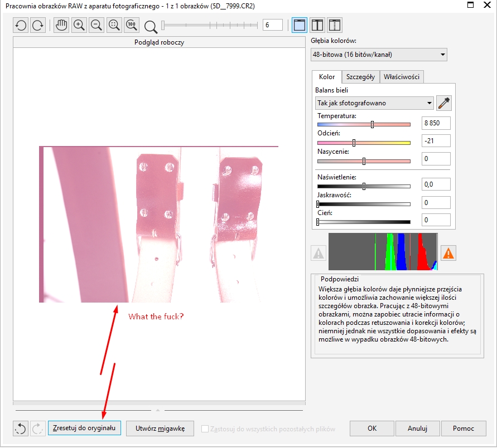The height and width of the screenshot is (448, 497).
Task: Click the Temperatura slider handle
Action: tap(372, 124)
